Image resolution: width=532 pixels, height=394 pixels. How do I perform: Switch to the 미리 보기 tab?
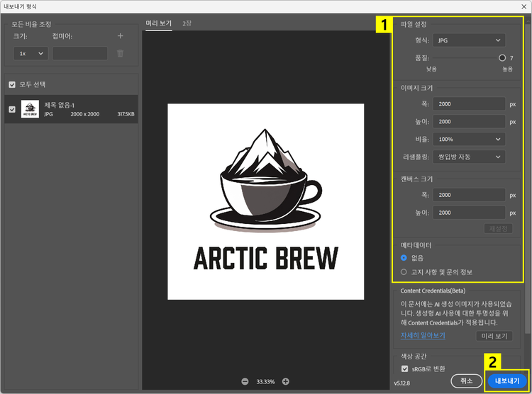pos(158,23)
